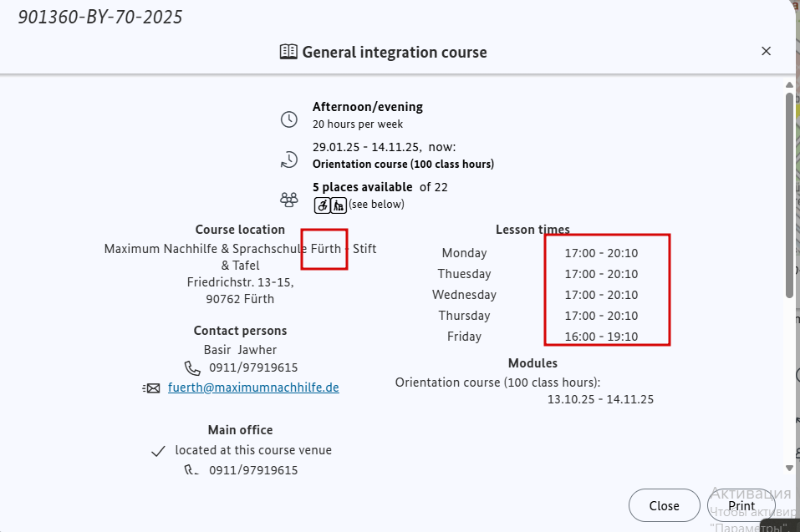The image size is (800, 532).
Task: Click the phone icon under Contact persons
Action: (193, 367)
